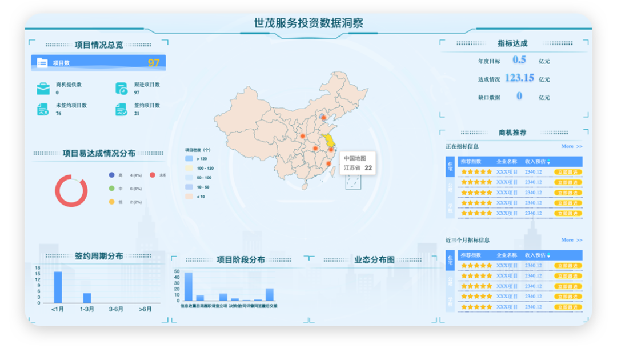Sort by 收入预估 in 正在招标信息 table
This screenshot has height=364, width=617.
click(x=549, y=162)
